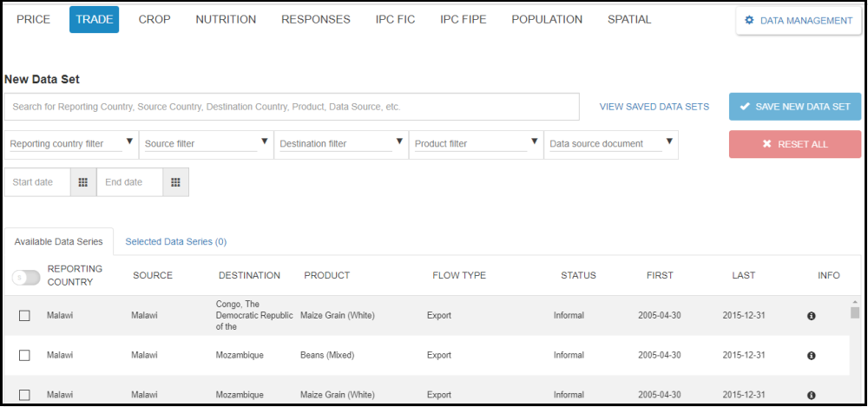Click SAVE NEW DATA SET button

(794, 107)
